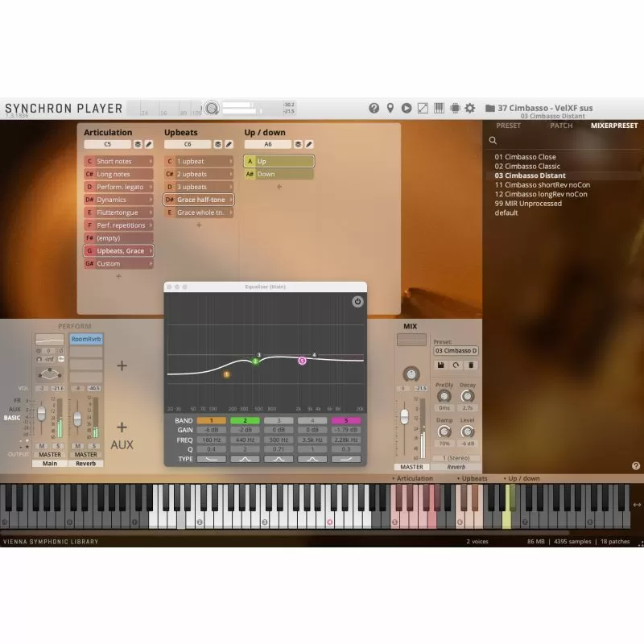Open the settings gear in top toolbar
This screenshot has width=644, height=644.
pos(469,108)
